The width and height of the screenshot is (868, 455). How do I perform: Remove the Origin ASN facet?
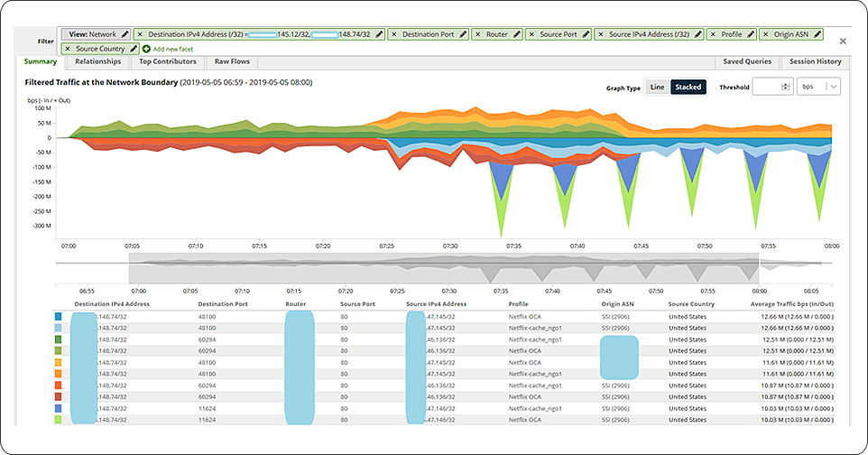[x=765, y=34]
